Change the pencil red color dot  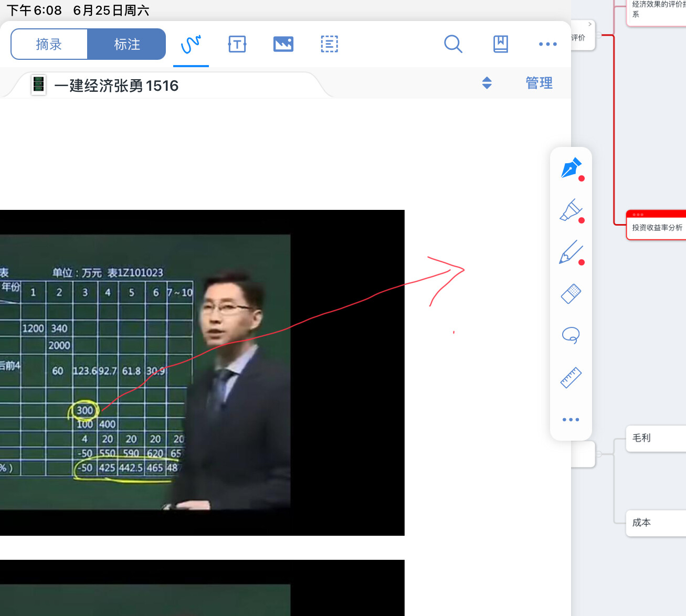(582, 262)
